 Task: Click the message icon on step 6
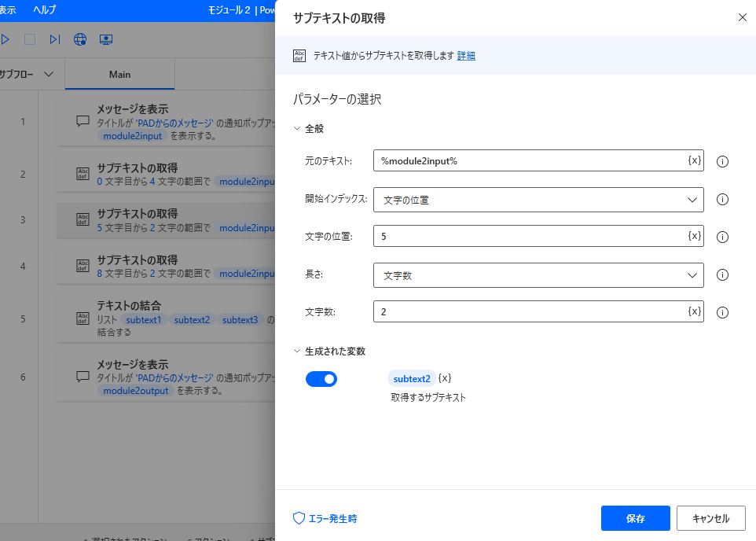[x=83, y=377]
